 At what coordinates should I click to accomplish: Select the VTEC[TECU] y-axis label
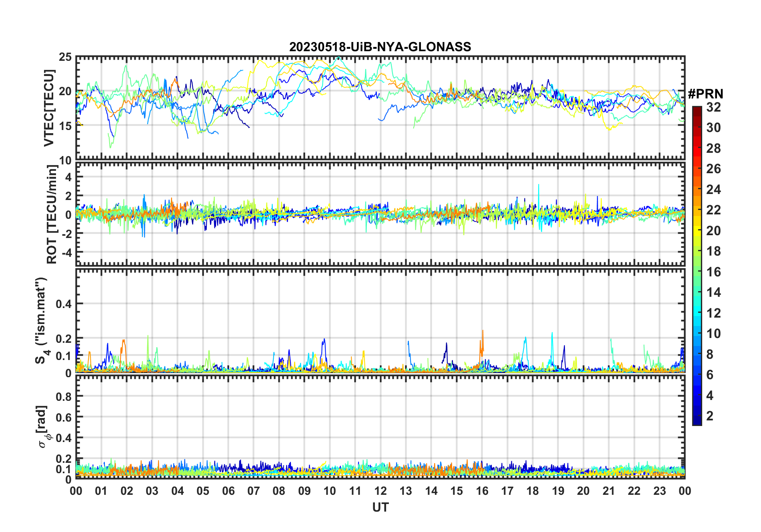49,108
